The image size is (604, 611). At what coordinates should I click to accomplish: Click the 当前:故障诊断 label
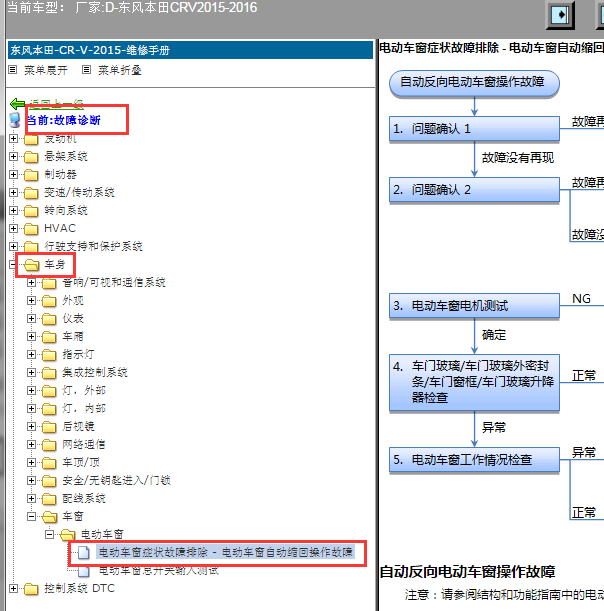click(64, 120)
